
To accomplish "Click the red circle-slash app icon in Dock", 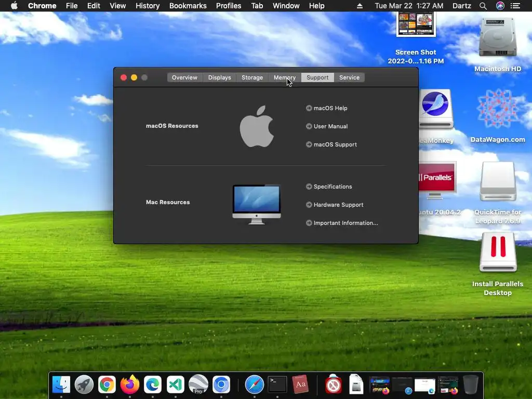I will coord(334,385).
